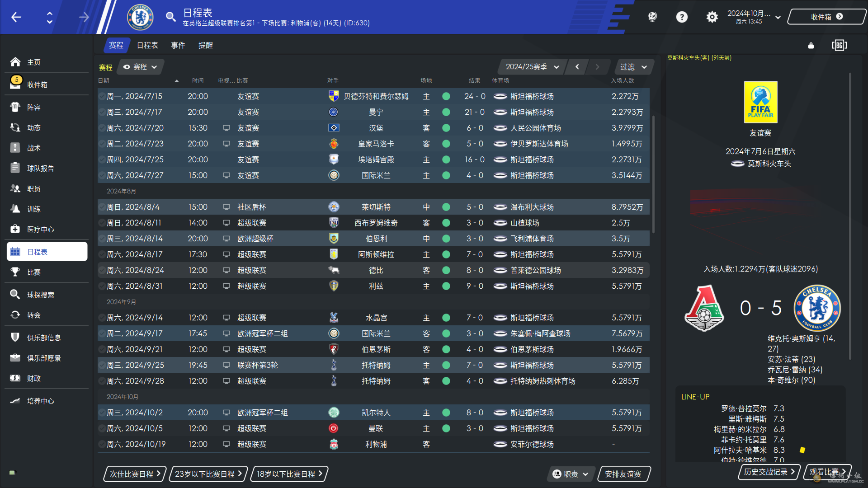
Task: Click the lock icon above right panel
Action: [811, 45]
